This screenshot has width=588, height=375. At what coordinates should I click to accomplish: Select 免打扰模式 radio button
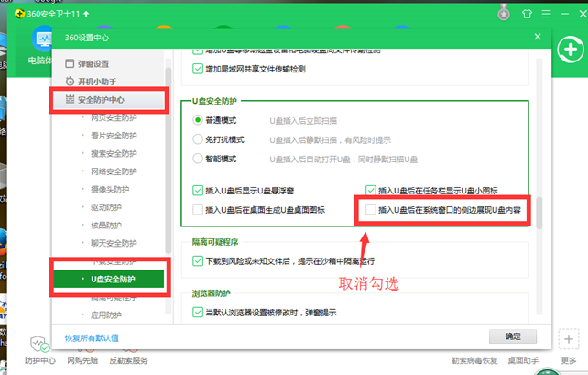point(198,139)
